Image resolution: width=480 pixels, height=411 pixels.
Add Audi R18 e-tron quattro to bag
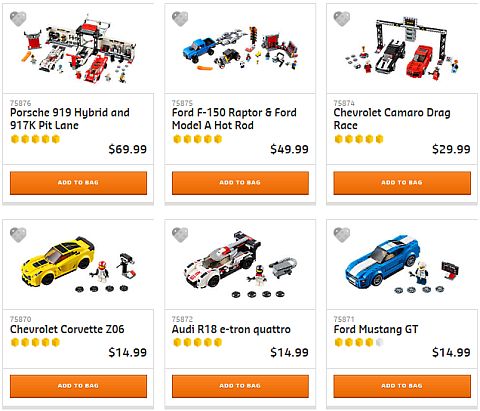[240, 386]
